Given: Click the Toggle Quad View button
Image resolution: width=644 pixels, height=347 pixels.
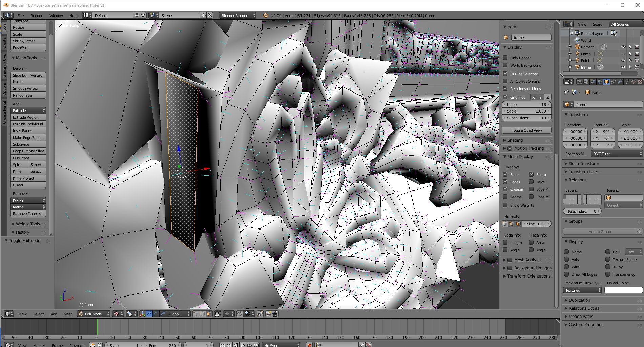Looking at the screenshot, I should click(527, 130).
